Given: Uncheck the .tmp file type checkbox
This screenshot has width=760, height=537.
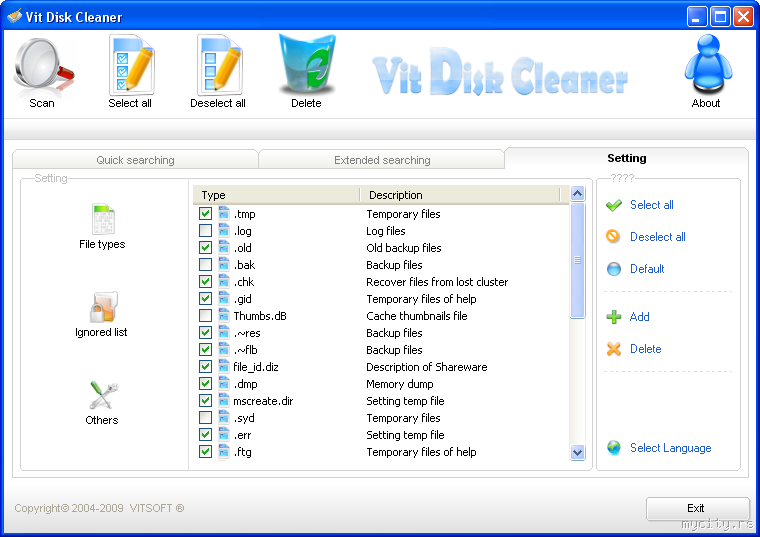Looking at the screenshot, I should pyautogui.click(x=206, y=213).
